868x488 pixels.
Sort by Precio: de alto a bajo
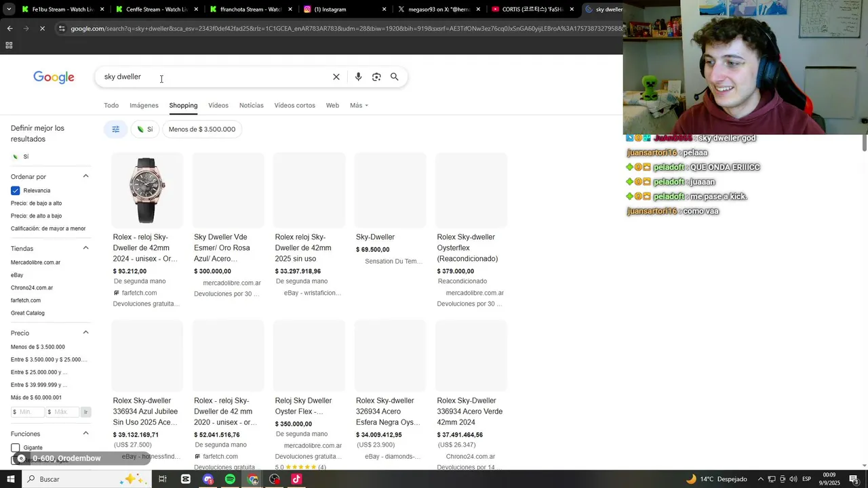pyautogui.click(x=36, y=216)
